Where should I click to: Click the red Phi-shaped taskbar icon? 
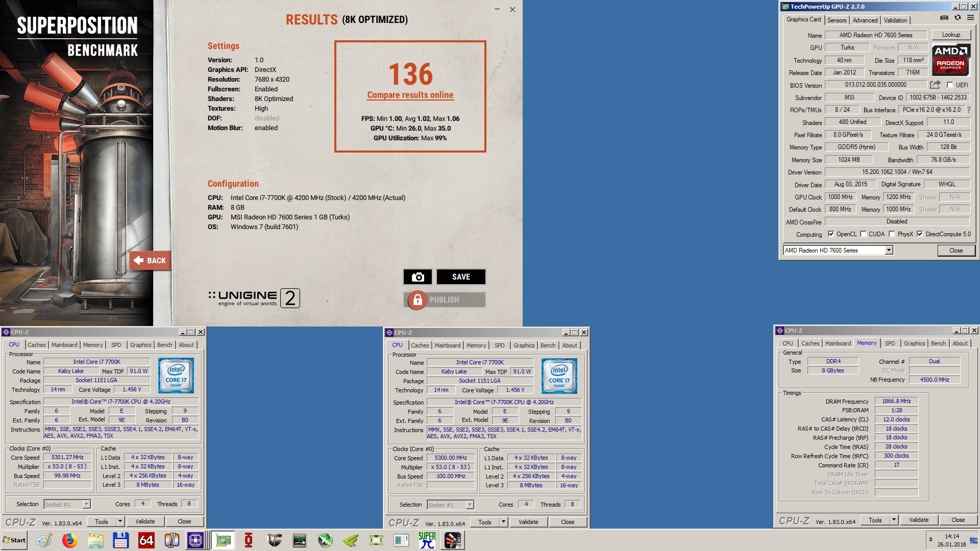(x=249, y=540)
